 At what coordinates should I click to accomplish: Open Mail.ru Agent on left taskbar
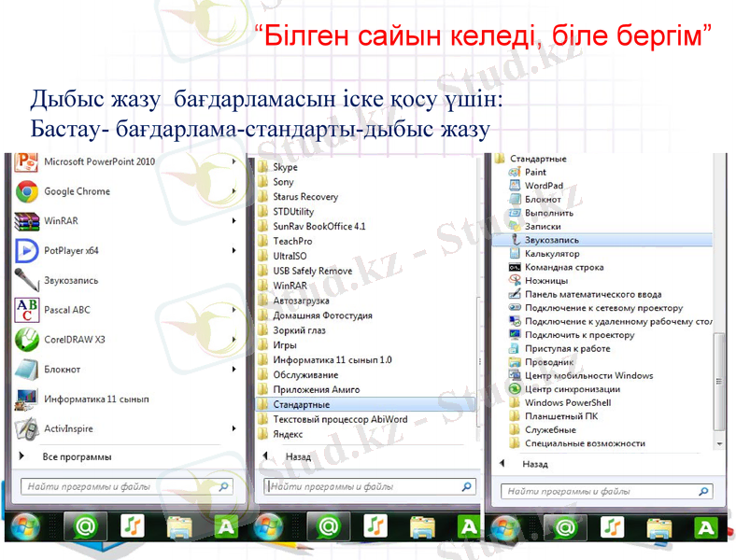coord(85,526)
